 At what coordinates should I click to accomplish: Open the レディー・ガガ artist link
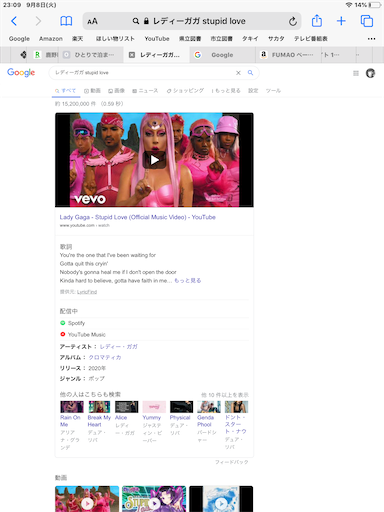pyautogui.click(x=119, y=347)
